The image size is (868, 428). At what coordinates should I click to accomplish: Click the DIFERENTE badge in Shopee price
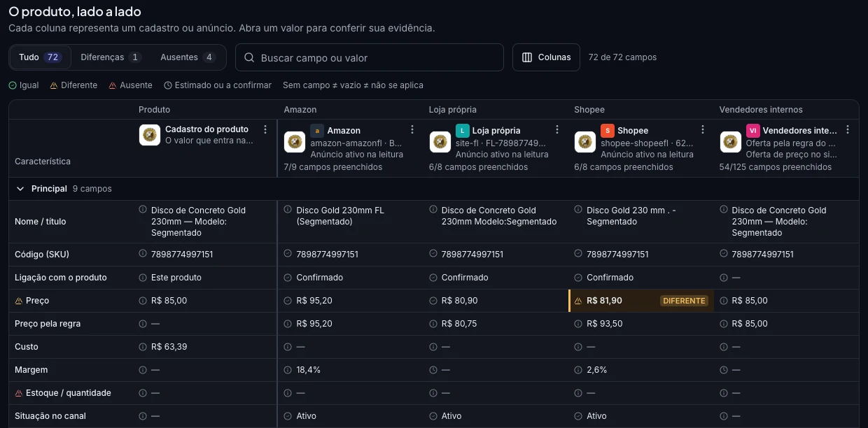point(684,301)
